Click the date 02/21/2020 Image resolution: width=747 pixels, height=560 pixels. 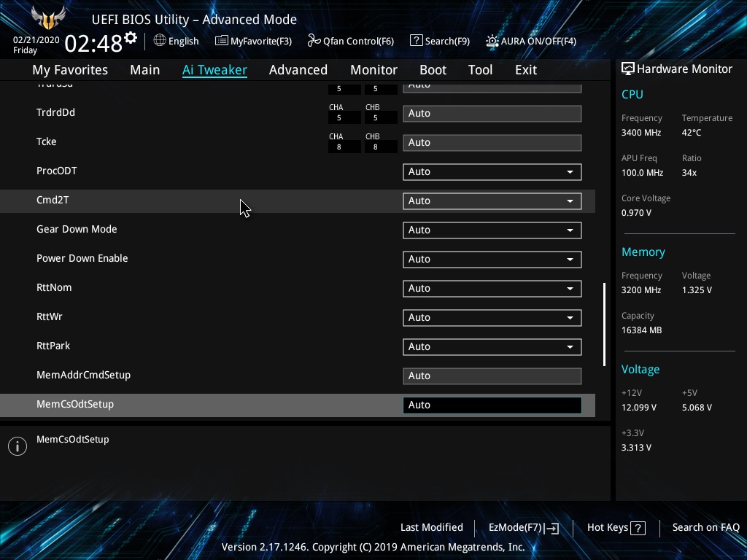[x=36, y=40]
